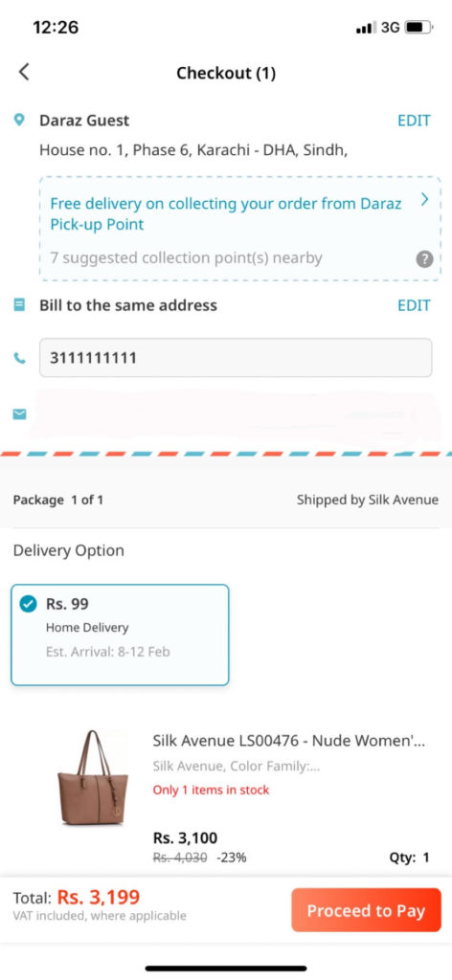
Task: Tap the cellular signal bars icon
Action: point(366,28)
